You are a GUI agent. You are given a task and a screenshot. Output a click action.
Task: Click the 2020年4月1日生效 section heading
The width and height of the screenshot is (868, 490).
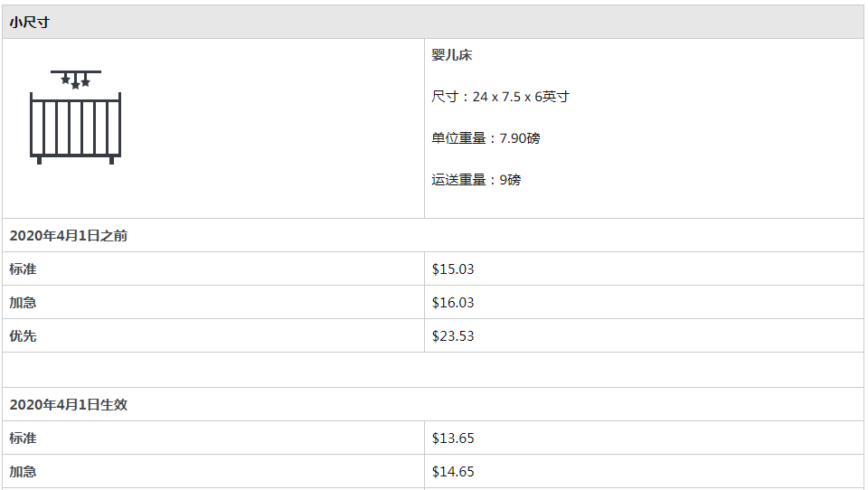[69, 405]
